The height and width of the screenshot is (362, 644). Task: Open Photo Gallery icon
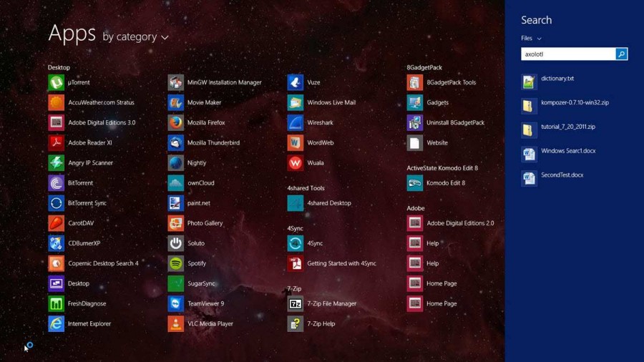pyautogui.click(x=176, y=223)
